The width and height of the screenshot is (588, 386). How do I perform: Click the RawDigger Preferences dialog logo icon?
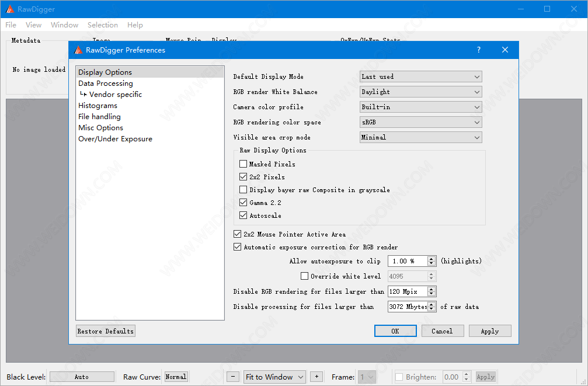(78, 50)
